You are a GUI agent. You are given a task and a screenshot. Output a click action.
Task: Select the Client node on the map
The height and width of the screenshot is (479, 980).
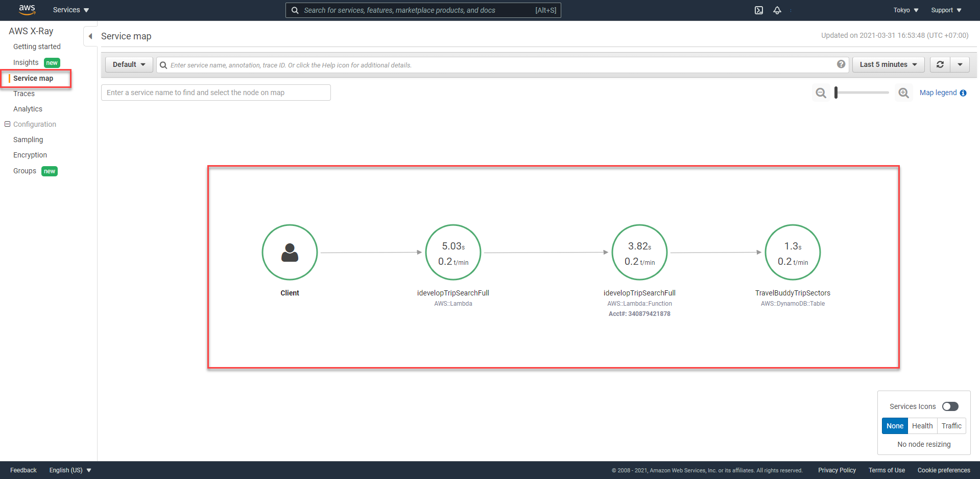(x=290, y=252)
